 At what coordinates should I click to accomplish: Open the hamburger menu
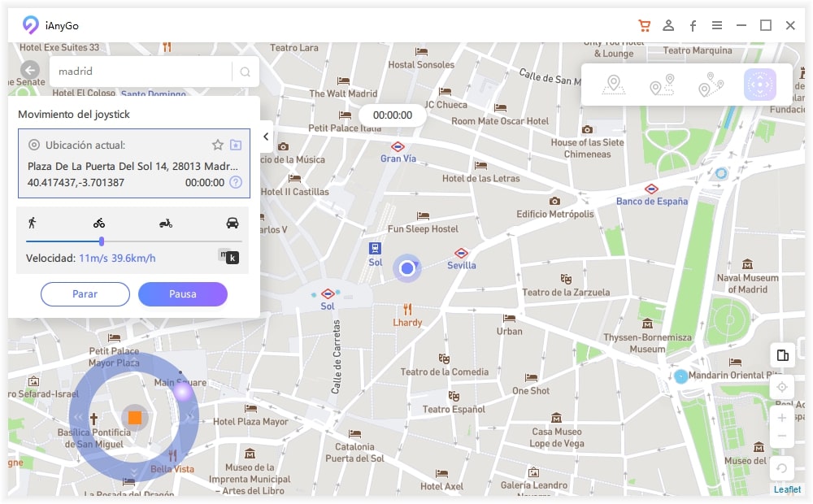[717, 25]
